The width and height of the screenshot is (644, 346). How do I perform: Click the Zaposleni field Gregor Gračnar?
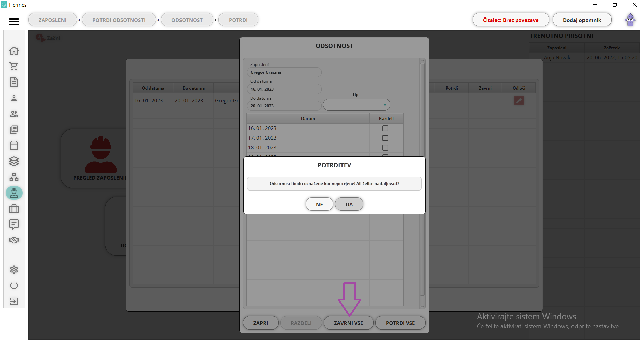click(284, 72)
